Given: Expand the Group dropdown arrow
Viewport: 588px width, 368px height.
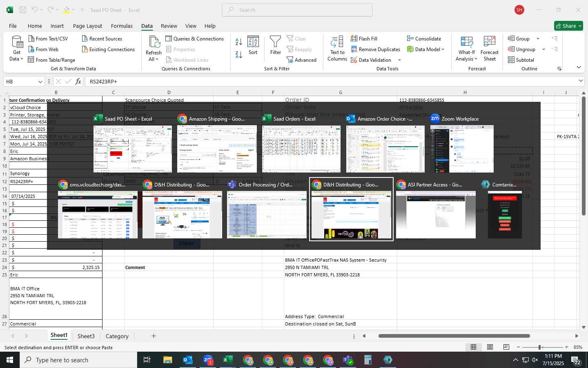Looking at the screenshot, I should click(538, 38).
